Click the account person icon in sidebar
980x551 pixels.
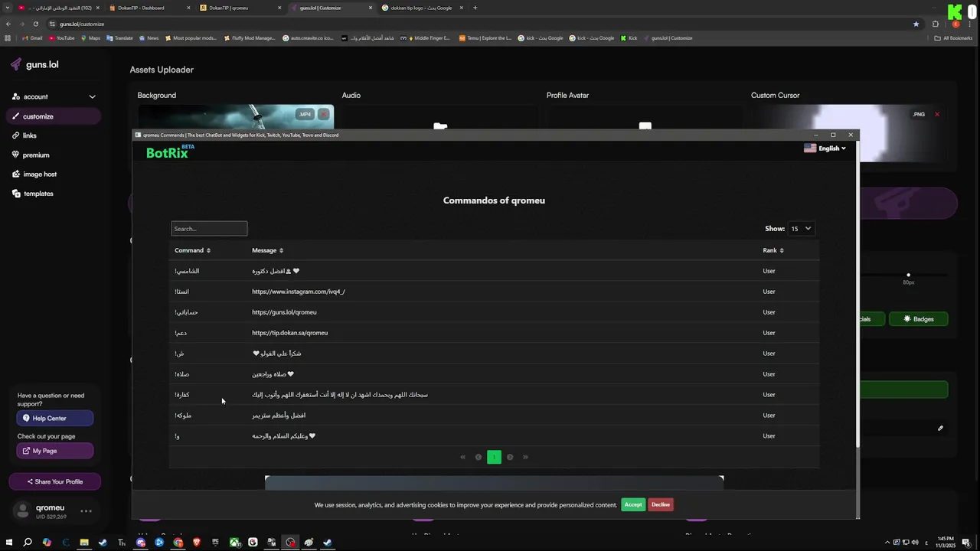pos(16,96)
